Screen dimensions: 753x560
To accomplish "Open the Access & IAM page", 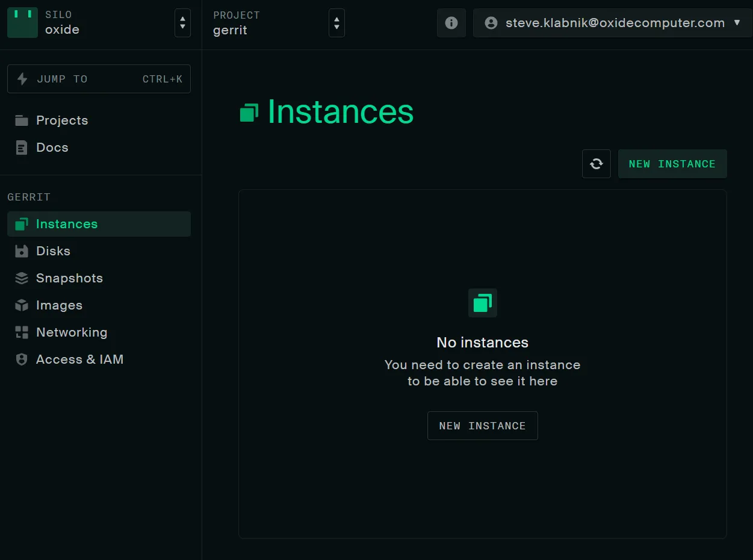I will coord(99,359).
